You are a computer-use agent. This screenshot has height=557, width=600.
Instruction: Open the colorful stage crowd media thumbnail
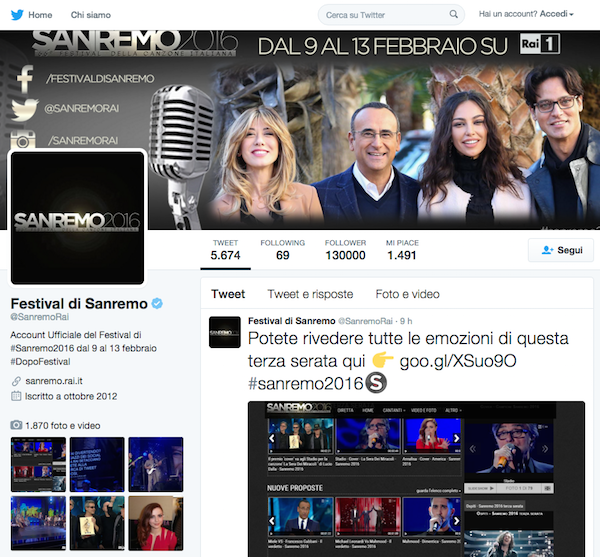click(x=38, y=523)
